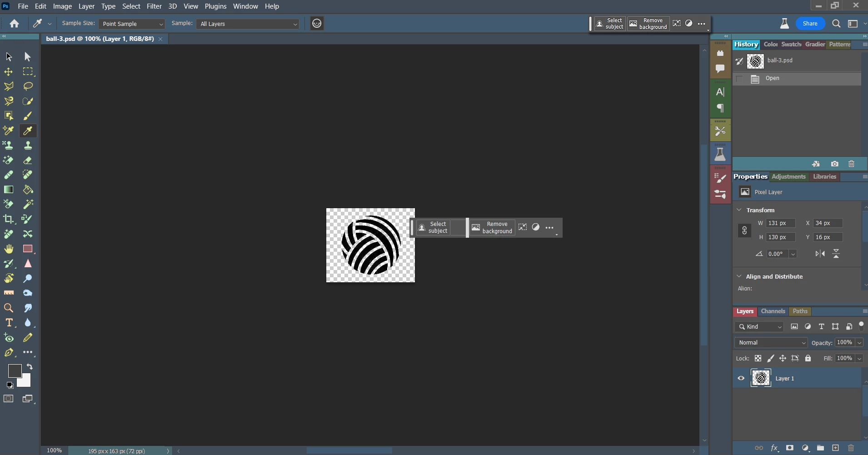
Task: Open the Plugins menu
Action: coord(215,6)
